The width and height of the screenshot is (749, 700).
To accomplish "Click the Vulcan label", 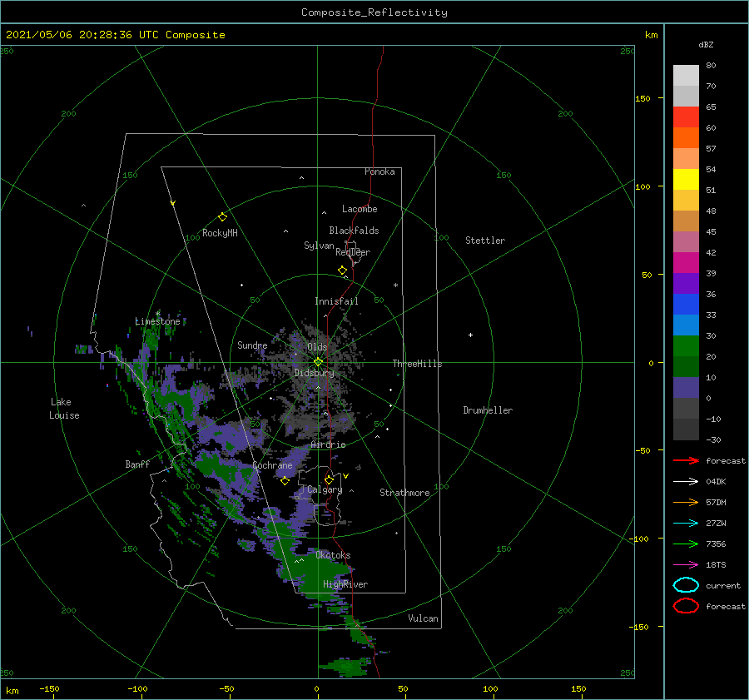I will click(423, 618).
